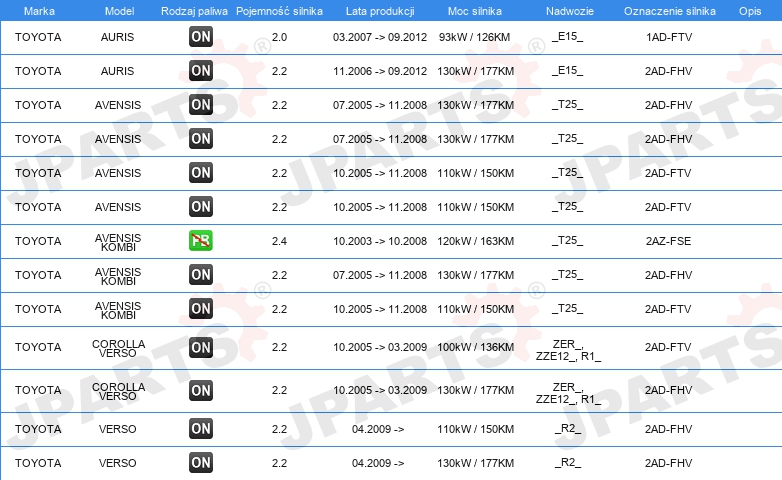Select power value "120kW / 163KM"

click(x=475, y=241)
